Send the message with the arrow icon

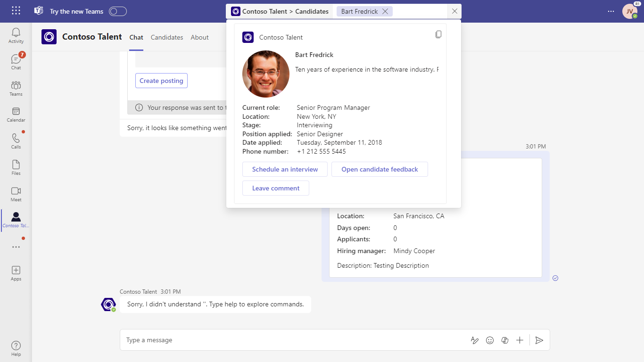tap(540, 340)
